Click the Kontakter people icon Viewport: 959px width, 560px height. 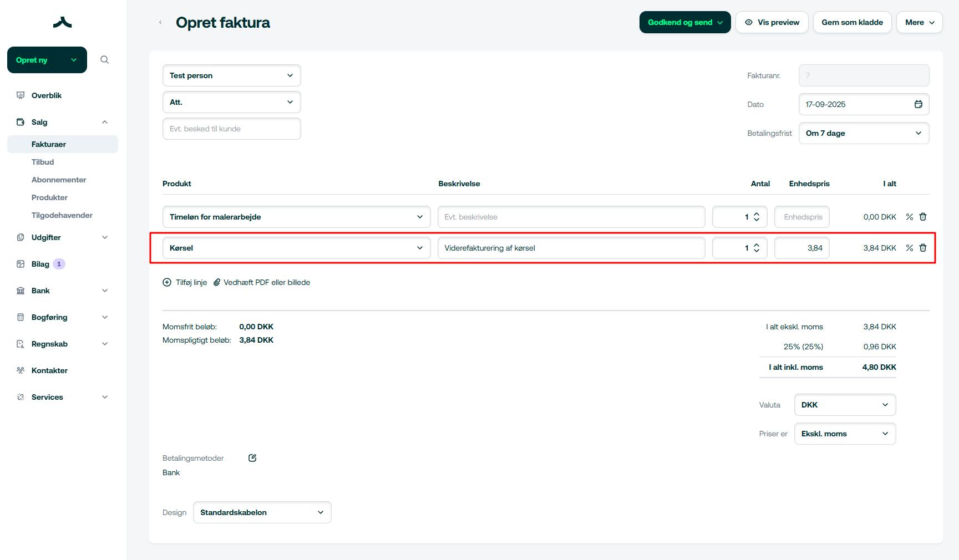point(21,370)
